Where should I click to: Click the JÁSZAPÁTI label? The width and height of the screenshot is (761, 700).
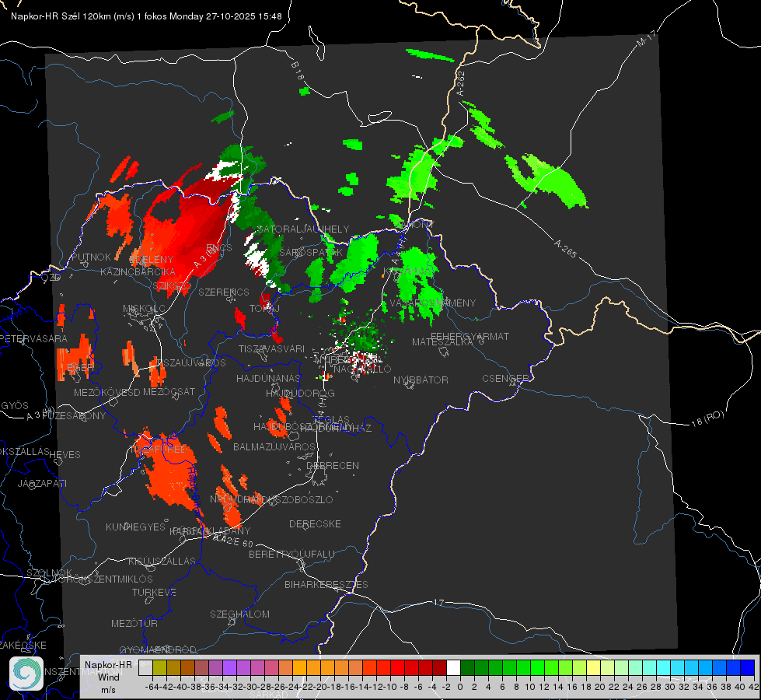click(42, 483)
